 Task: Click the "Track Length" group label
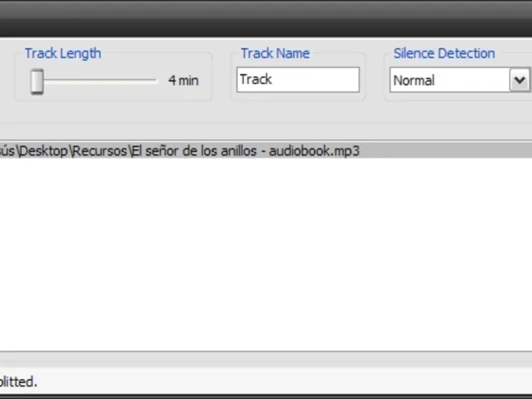coord(63,53)
